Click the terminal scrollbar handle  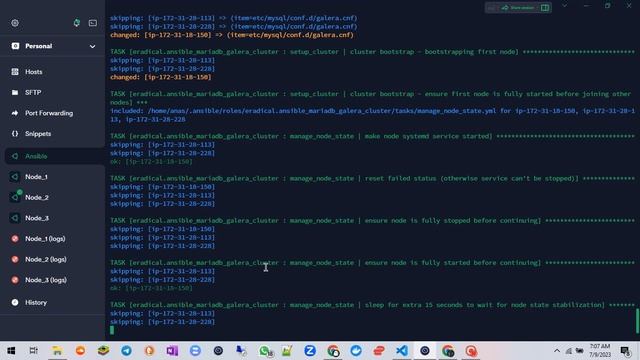pyautogui.click(x=637, y=321)
